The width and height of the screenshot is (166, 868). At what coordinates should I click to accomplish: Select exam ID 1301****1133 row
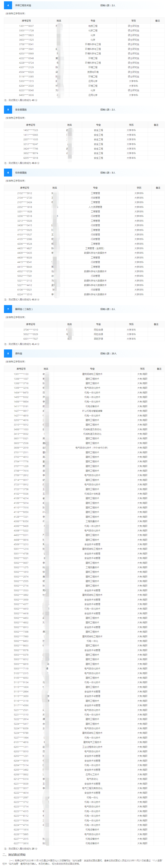pos(21,374)
